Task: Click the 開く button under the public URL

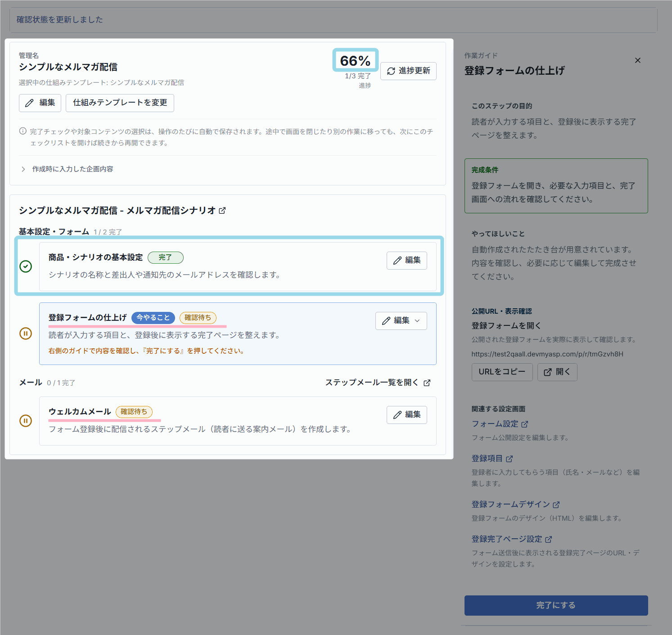Action: click(557, 372)
